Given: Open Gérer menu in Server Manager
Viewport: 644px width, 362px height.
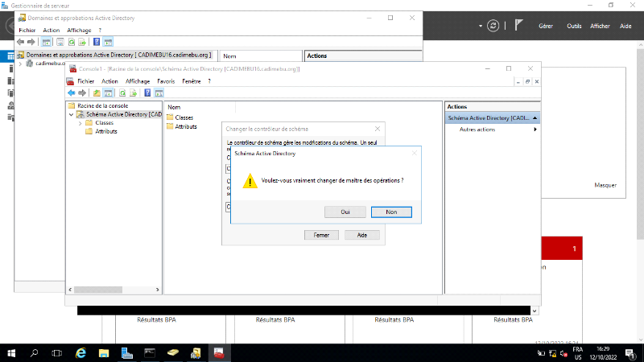Looking at the screenshot, I should (x=546, y=26).
